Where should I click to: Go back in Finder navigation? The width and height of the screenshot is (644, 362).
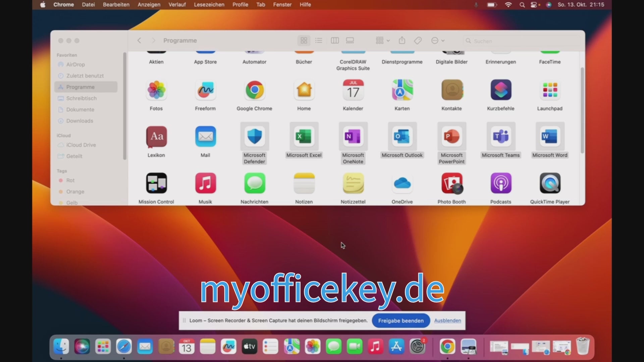139,41
